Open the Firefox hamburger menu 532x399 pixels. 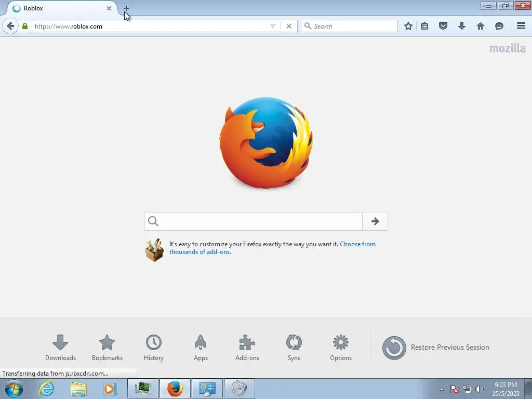pos(521,26)
